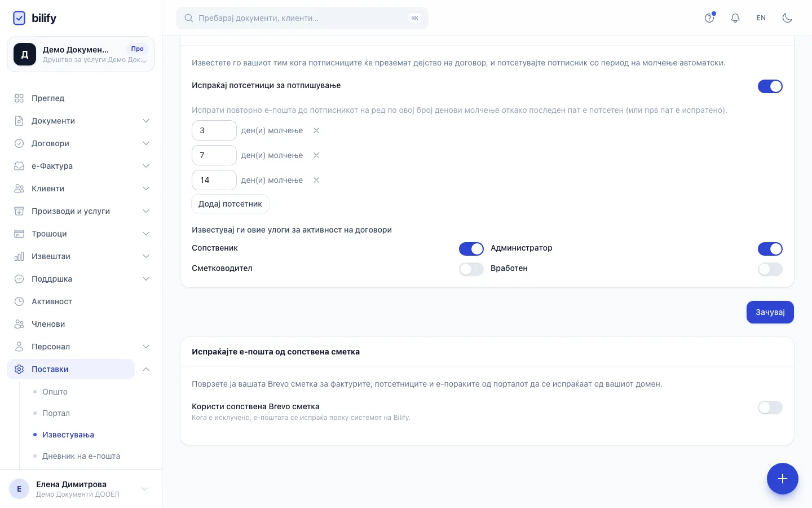Open the Портал settings subpage
The width and height of the screenshot is (812, 508).
click(x=56, y=413)
